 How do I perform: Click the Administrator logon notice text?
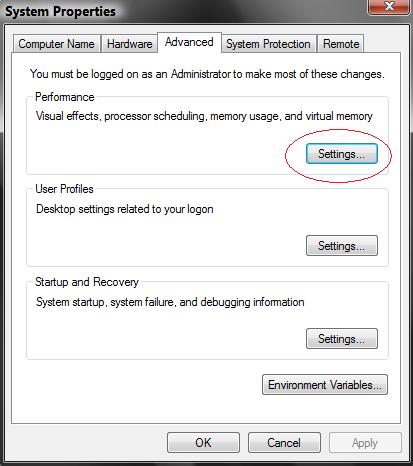(x=207, y=74)
